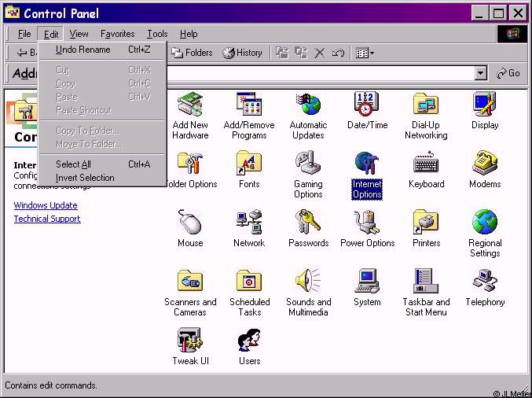This screenshot has width=532, height=398.
Task: Toggle the Folders pane button
Action: pyautogui.click(x=192, y=53)
